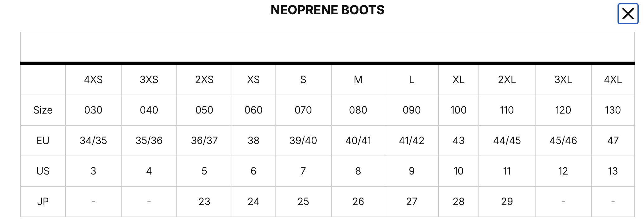Click the Size row label
This screenshot has height=224, width=644.
pos(43,110)
